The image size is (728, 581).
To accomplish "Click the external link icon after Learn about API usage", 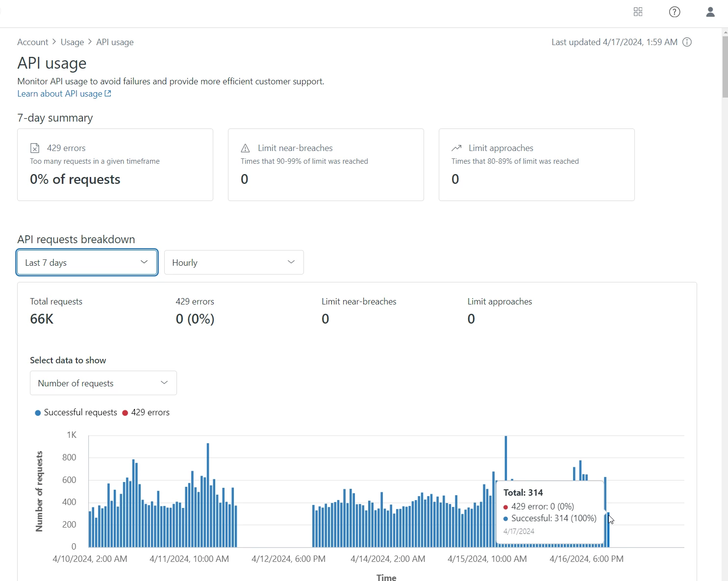I will pyautogui.click(x=108, y=94).
